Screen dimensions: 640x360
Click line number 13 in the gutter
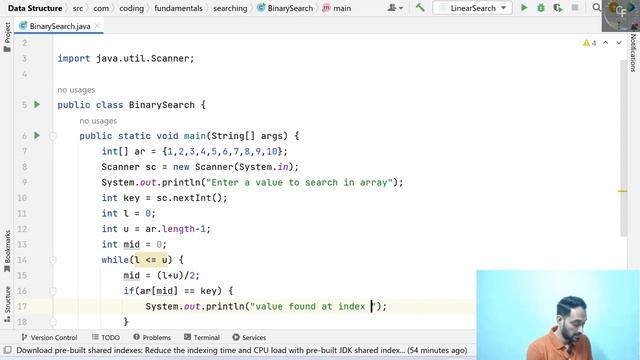[22, 244]
